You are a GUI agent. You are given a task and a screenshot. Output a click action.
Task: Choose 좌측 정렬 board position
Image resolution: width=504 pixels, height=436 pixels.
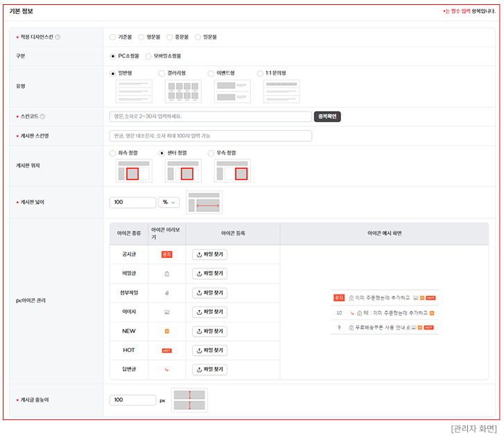[113, 152]
